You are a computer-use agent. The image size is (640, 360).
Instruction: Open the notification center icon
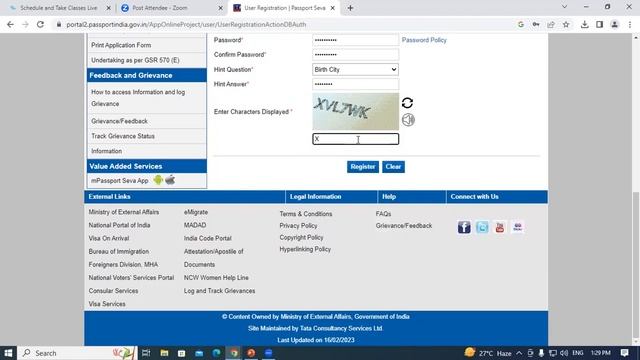[x=624, y=353]
